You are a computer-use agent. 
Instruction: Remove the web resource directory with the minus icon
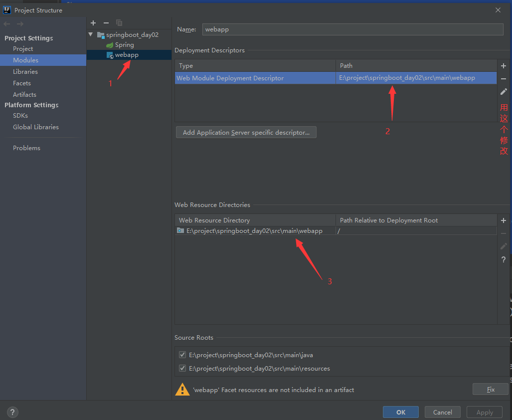[x=504, y=233]
